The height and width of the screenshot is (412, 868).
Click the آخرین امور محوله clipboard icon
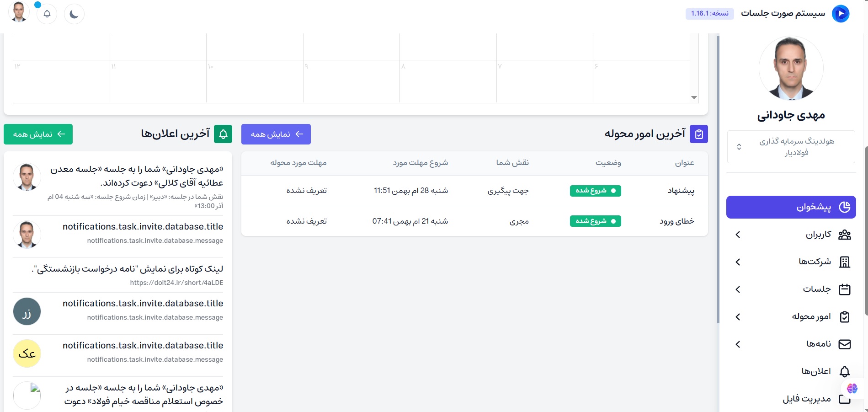point(698,134)
